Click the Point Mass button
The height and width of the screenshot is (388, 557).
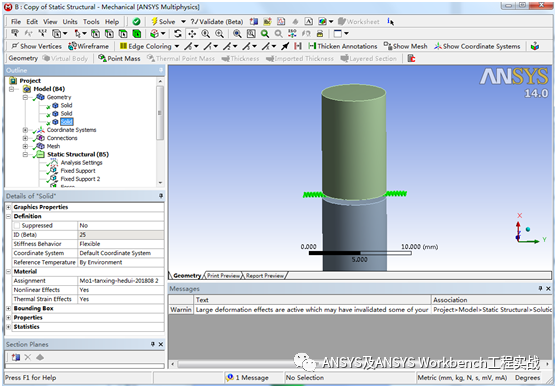click(x=119, y=58)
